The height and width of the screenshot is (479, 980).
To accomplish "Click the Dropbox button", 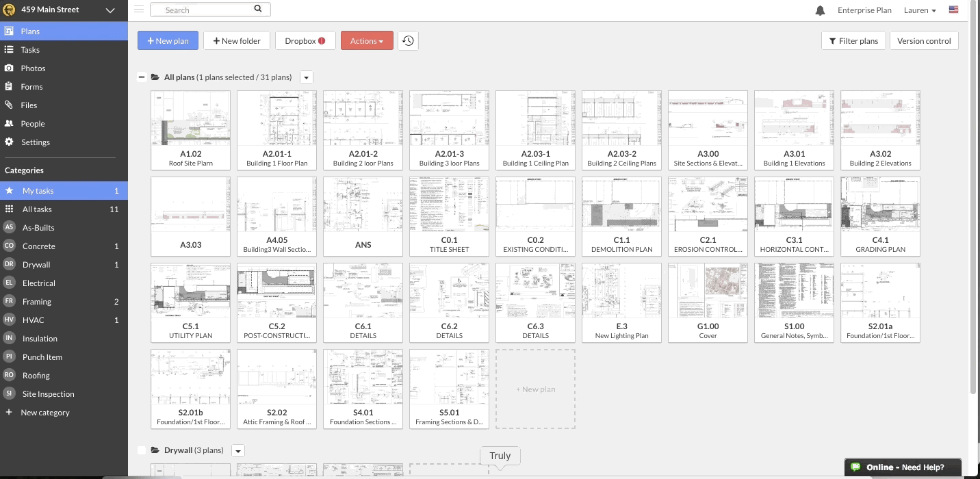I will point(305,41).
